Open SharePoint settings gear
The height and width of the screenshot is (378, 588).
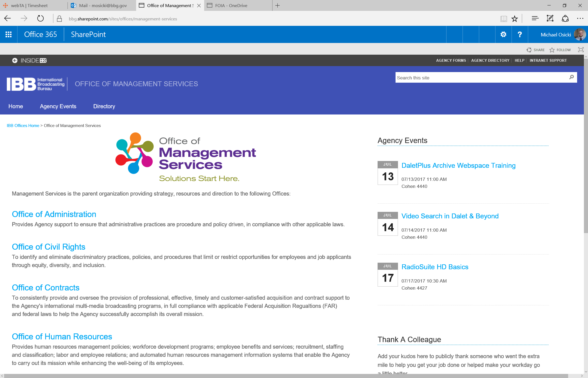[503, 34]
